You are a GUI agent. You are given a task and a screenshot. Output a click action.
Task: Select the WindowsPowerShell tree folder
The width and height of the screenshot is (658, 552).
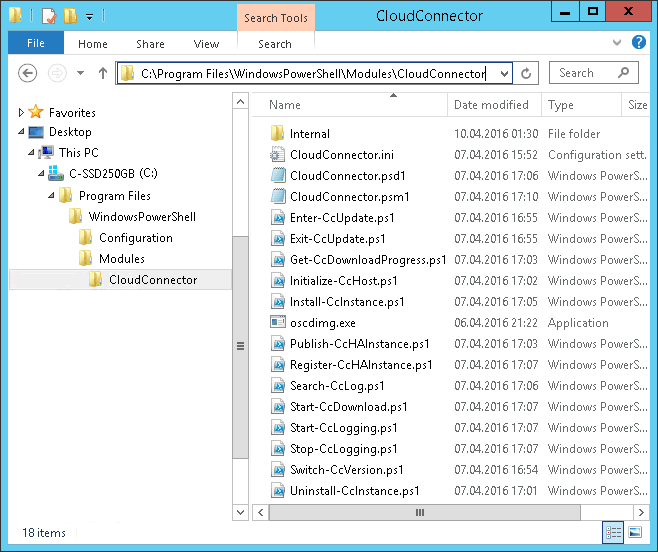point(142,217)
